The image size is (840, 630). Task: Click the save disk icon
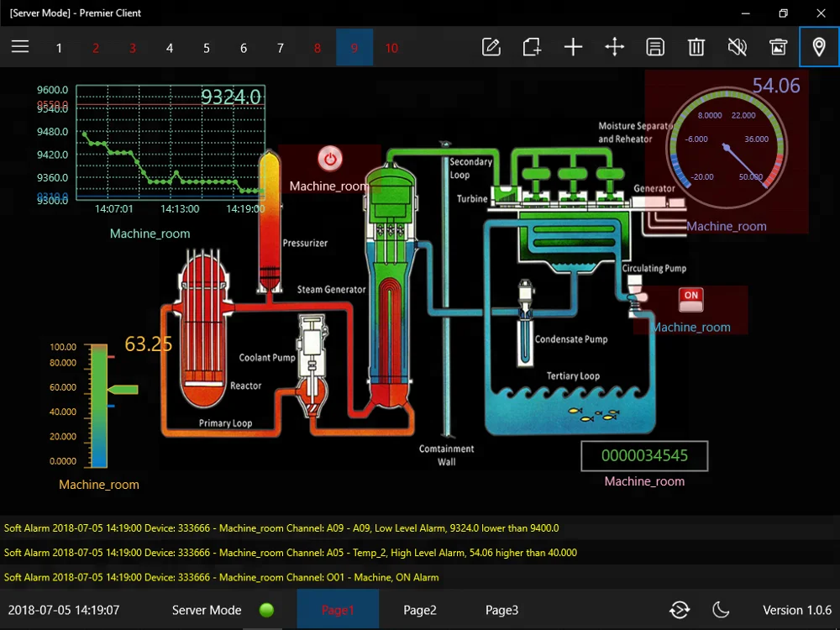(655, 47)
